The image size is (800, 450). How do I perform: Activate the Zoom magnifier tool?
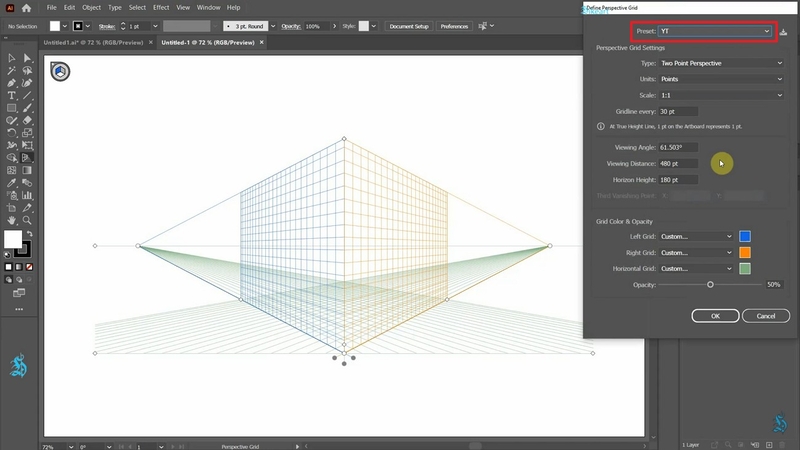pos(27,219)
